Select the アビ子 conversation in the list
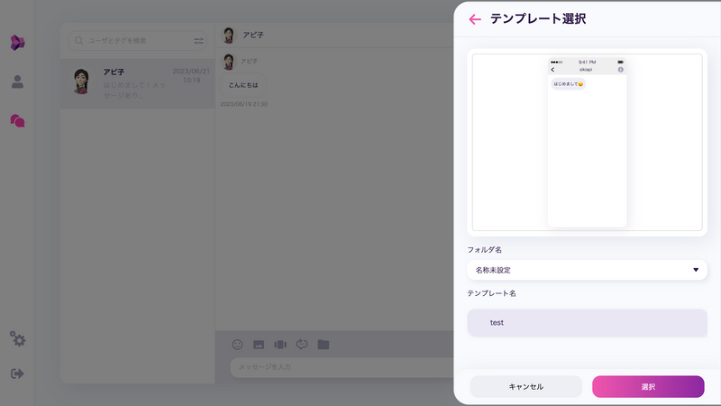The image size is (721, 406). (137, 84)
